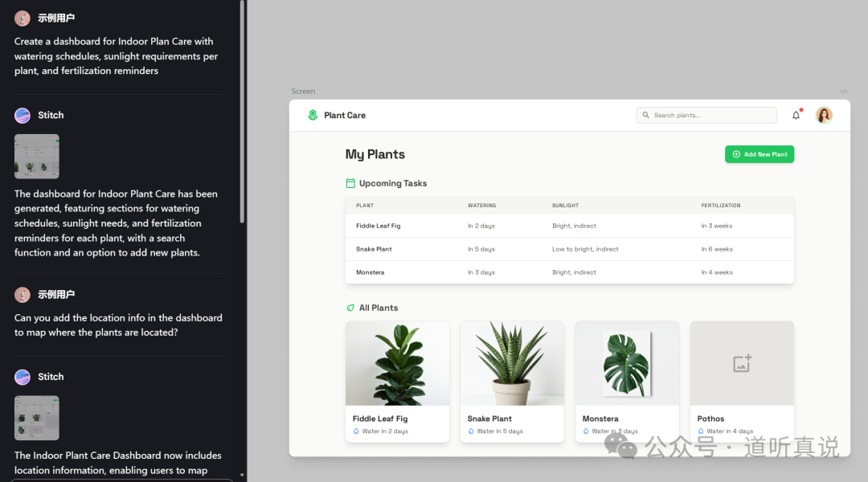Screen dimensions: 868x482
Task: Click the PLANT column header
Action: pos(365,206)
